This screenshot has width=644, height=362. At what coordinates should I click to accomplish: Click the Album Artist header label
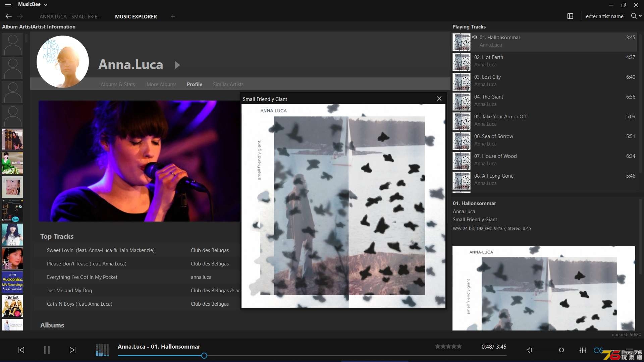tap(16, 26)
